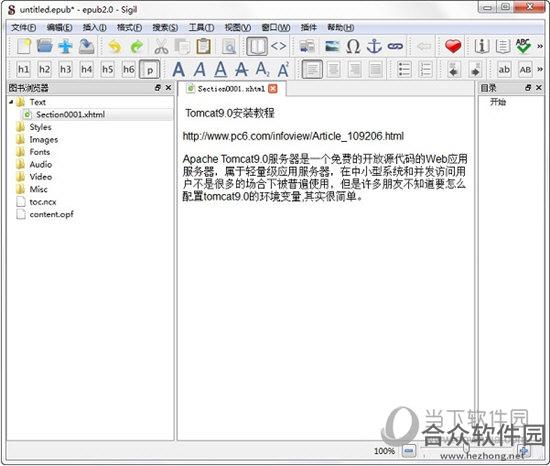
Task: Select Section0001.xhtml in the Book Browser tree
Action: point(70,114)
